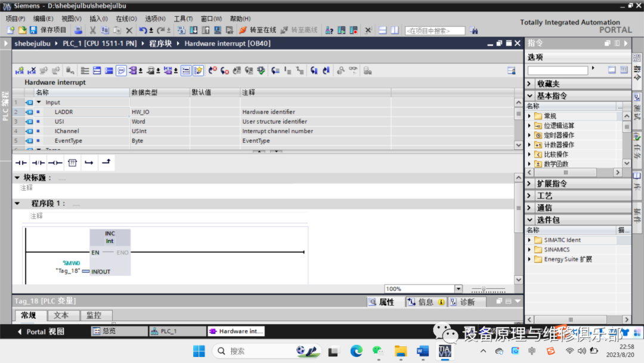
Task: Open the 100% zoom dropdown
Action: (x=458, y=289)
